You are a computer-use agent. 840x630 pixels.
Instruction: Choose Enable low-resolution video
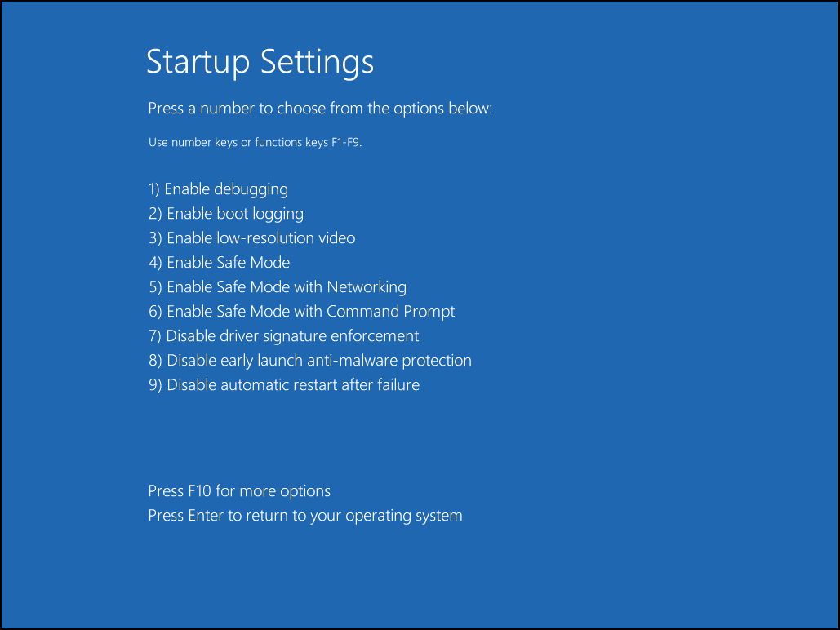(251, 237)
